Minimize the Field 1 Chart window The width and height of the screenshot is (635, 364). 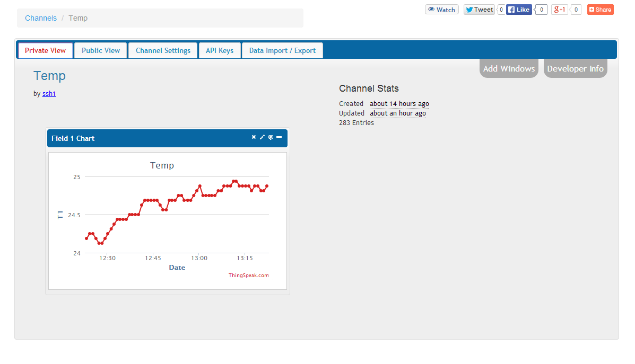point(279,137)
